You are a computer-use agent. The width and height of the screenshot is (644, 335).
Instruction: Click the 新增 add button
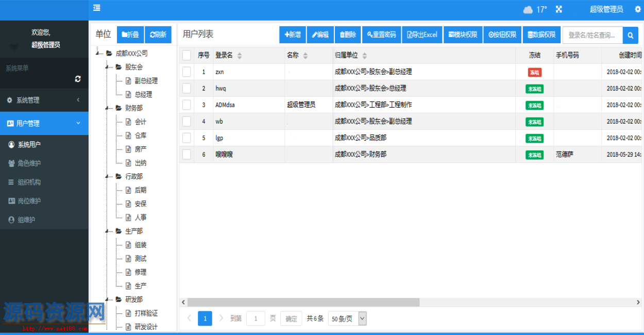click(292, 35)
